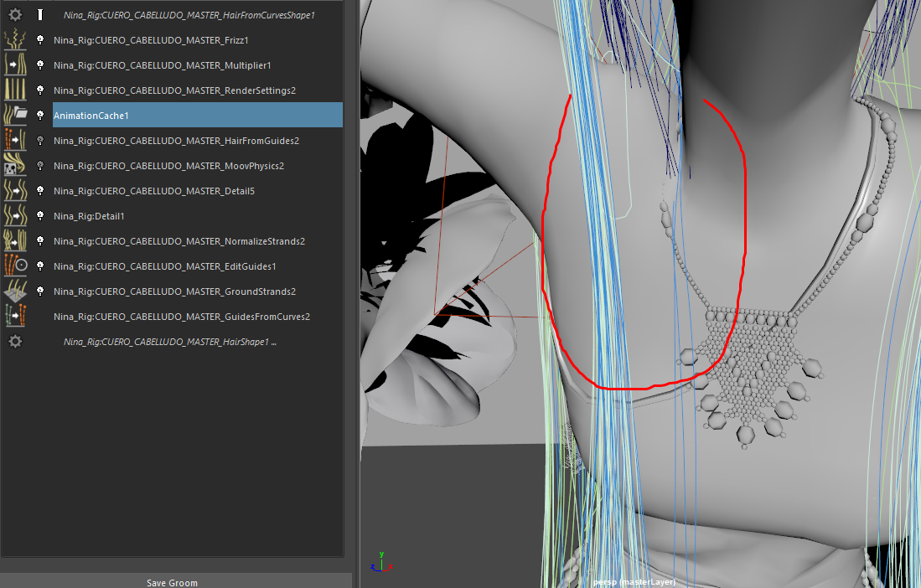
Task: Click the AnimationCache1 folder icon
Action: (16, 115)
